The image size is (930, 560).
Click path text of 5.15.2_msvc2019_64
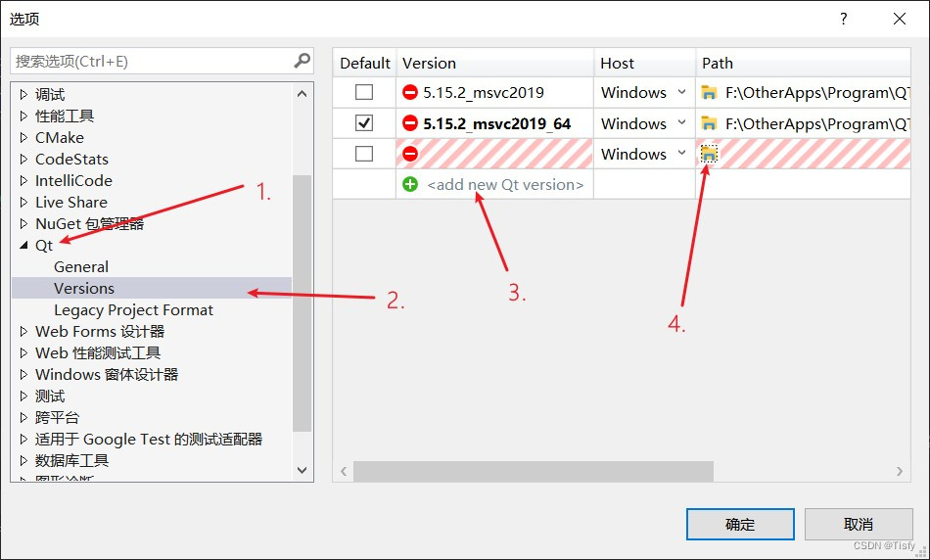(x=817, y=123)
